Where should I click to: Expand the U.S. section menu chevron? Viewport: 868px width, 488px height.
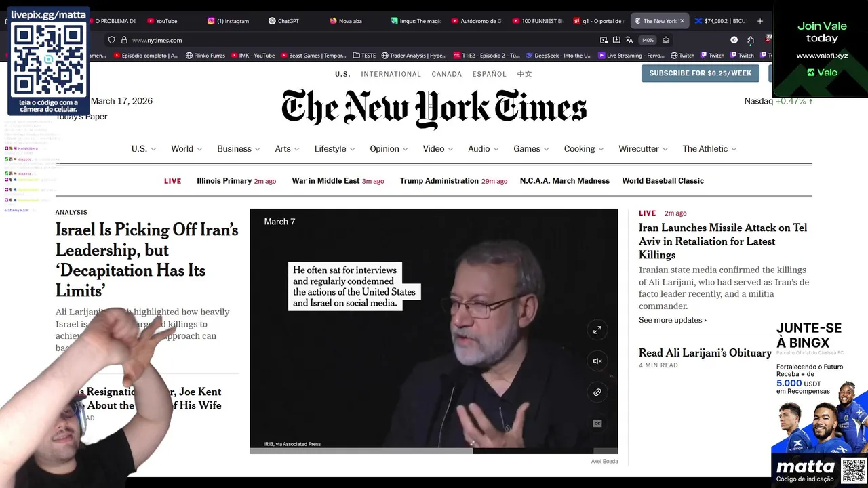(153, 149)
